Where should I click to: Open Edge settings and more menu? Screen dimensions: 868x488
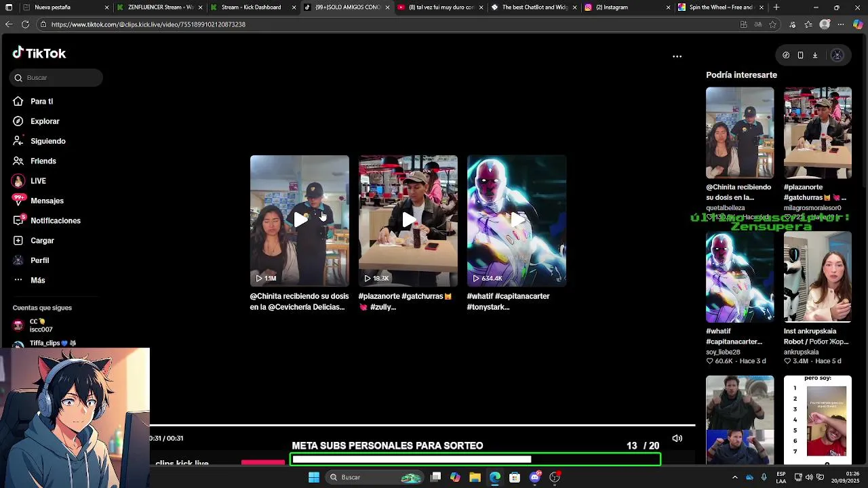(x=841, y=24)
